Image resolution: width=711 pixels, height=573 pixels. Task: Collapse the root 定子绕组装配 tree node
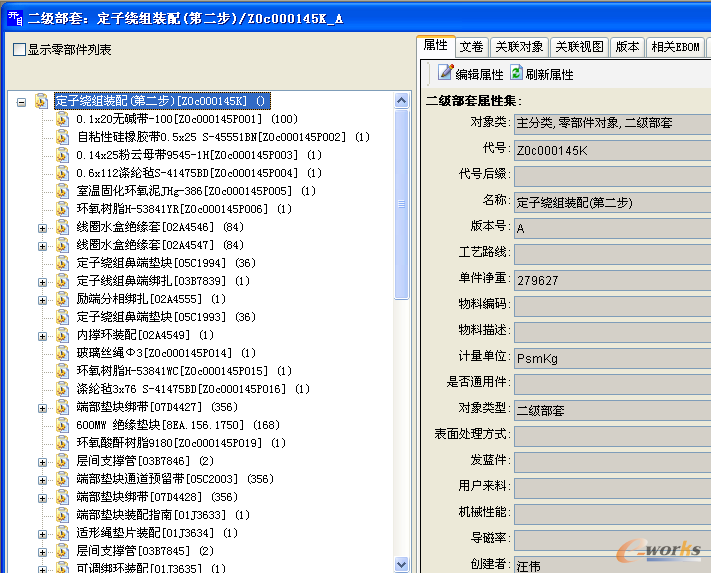coord(22,101)
